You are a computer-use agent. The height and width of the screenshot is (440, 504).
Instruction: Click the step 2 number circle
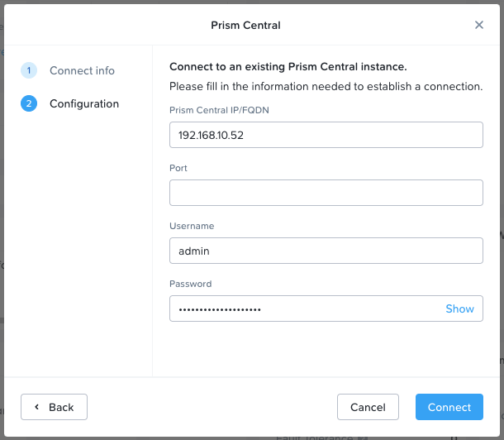coord(29,103)
